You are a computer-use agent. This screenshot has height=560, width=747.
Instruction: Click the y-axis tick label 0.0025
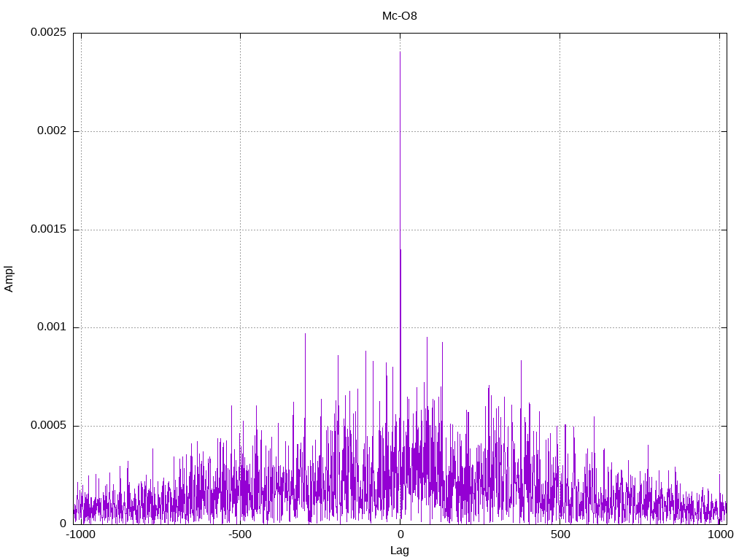48,32
